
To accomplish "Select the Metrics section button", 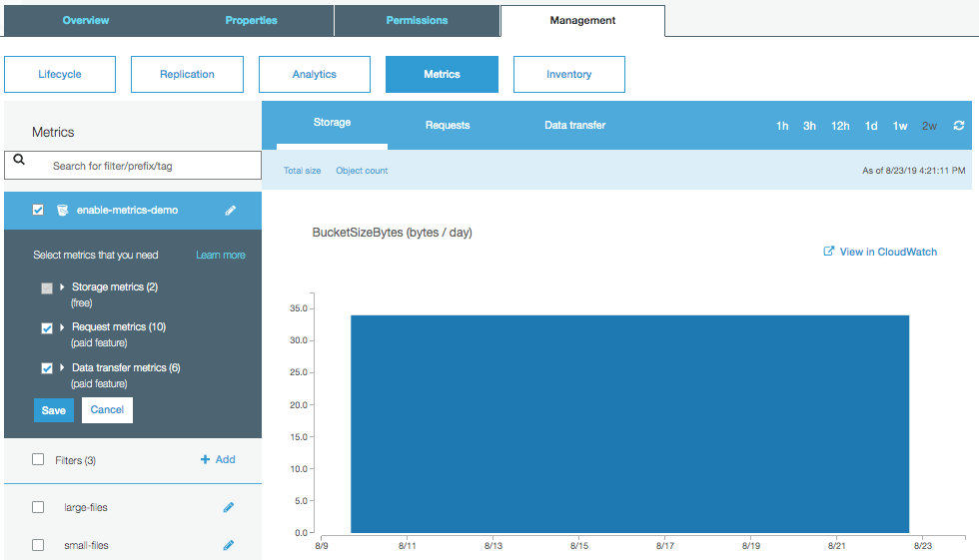I will [x=442, y=74].
